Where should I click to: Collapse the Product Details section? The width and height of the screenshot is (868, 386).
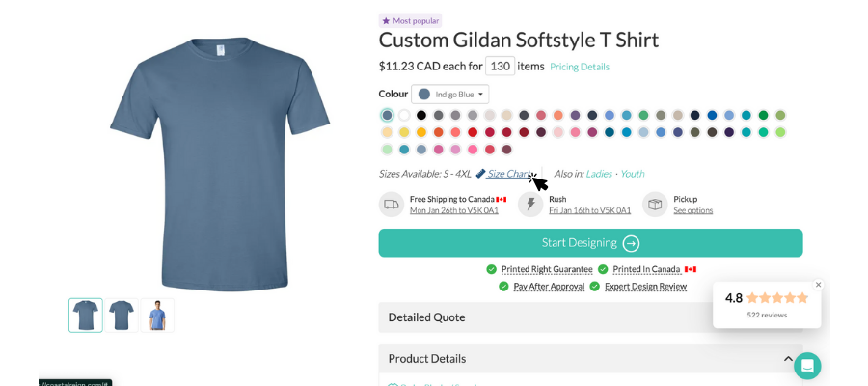(x=788, y=359)
